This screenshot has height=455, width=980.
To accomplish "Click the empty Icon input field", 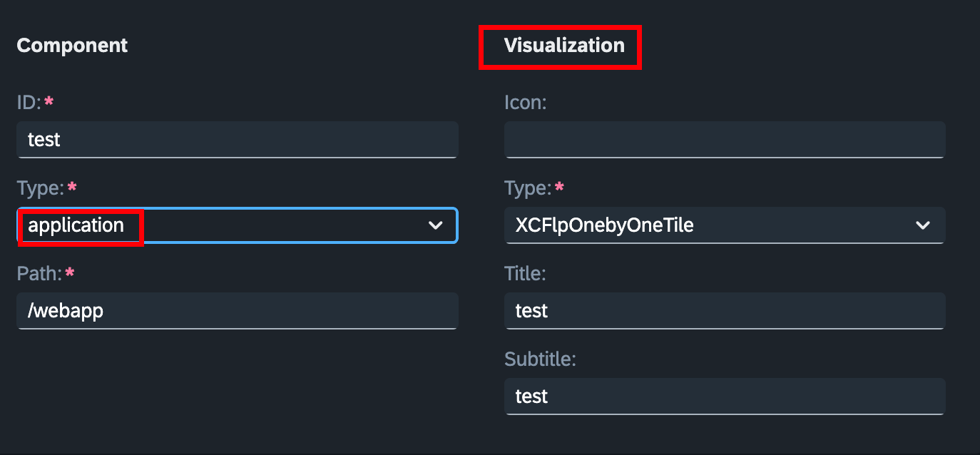I will pyautogui.click(x=725, y=140).
